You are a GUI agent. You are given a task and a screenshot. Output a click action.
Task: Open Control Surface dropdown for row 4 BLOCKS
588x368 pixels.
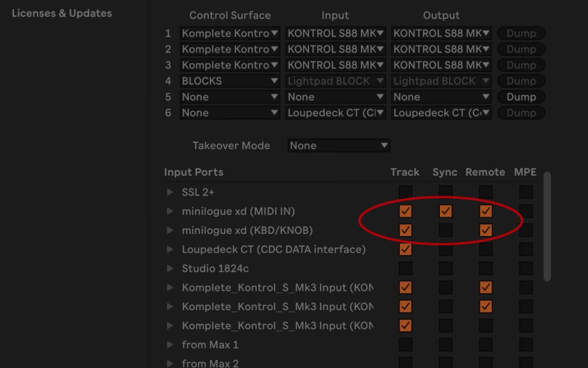pyautogui.click(x=230, y=81)
